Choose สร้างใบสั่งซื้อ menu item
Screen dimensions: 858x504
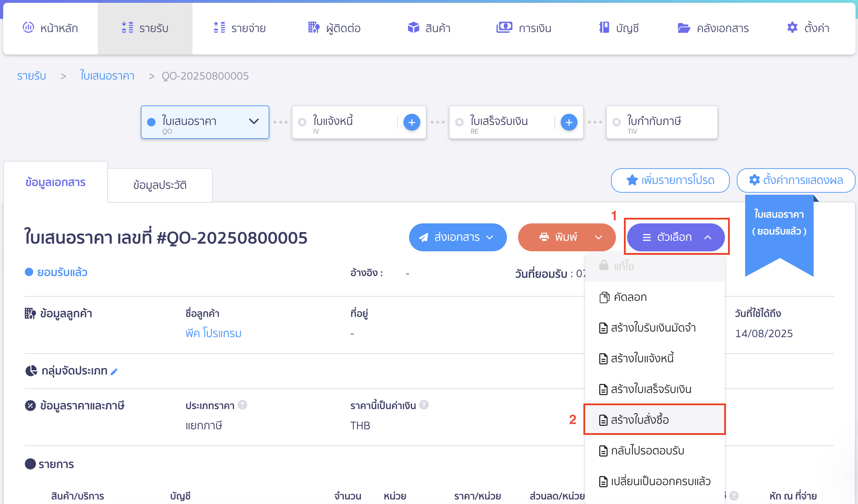tap(655, 420)
